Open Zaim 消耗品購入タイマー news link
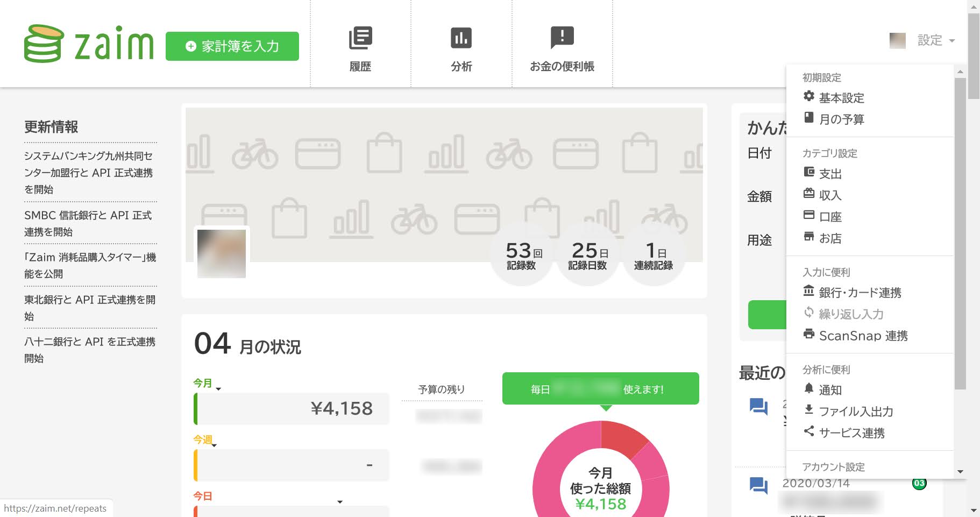The image size is (980, 517). [90, 265]
